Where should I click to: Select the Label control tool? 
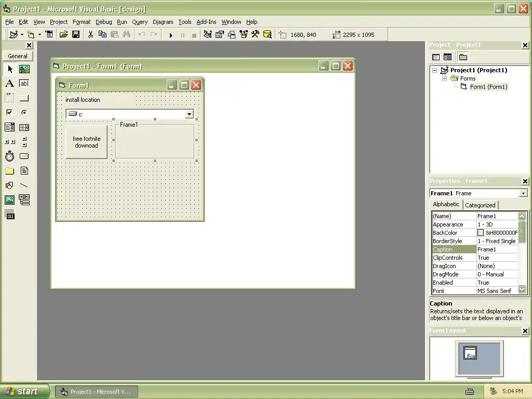(x=9, y=84)
